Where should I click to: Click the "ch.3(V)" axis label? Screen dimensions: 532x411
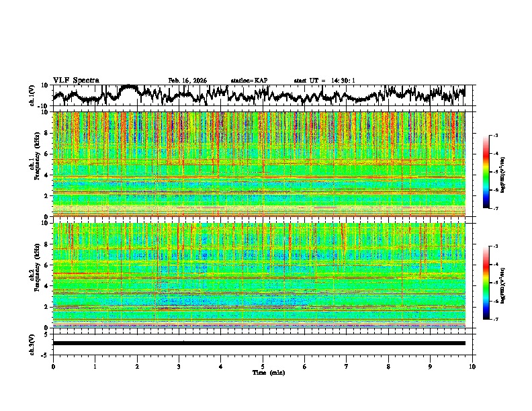pos(32,345)
